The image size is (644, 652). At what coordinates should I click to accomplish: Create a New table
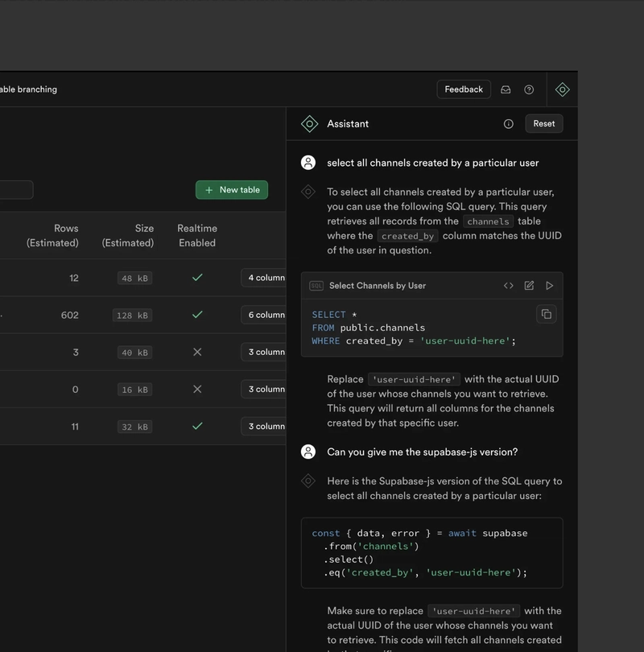(232, 190)
